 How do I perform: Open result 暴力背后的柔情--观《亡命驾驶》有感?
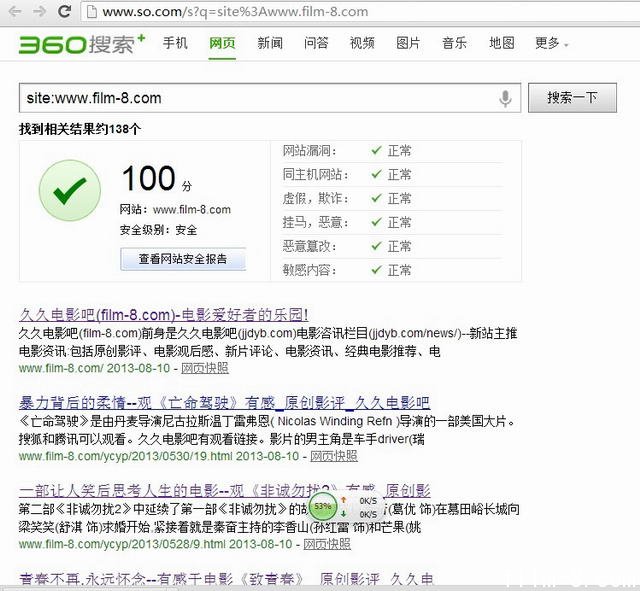(x=224, y=403)
